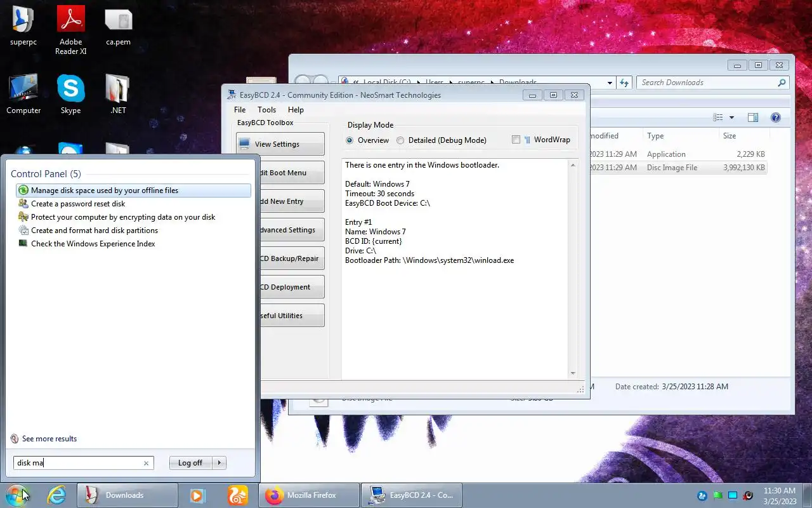Click the network monitor tray icon
Viewport: 812px width, 508px height.
pos(733,495)
